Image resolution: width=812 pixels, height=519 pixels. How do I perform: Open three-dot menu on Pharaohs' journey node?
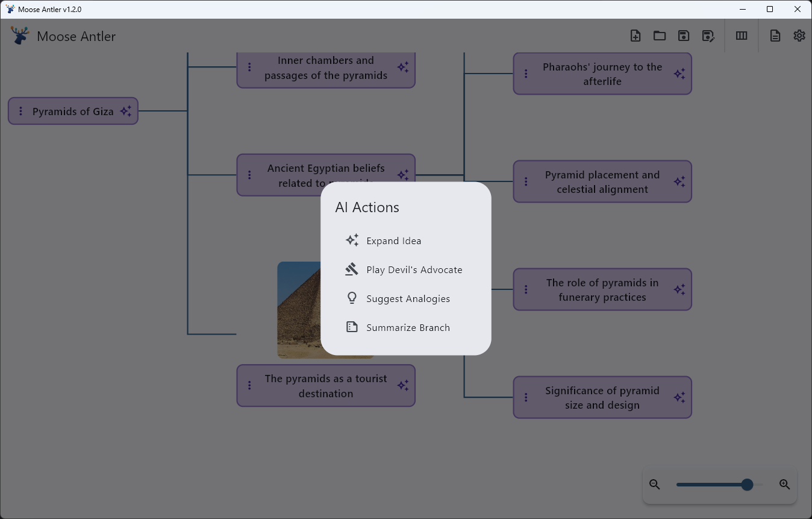(526, 74)
